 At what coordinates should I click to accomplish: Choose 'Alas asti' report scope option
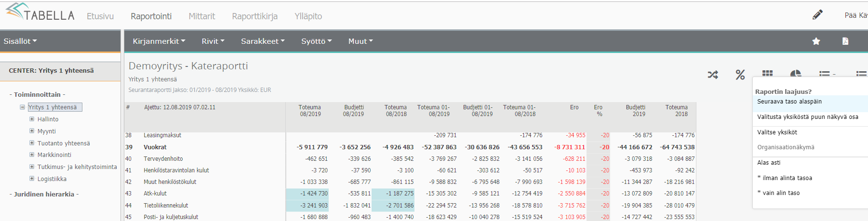769,163
